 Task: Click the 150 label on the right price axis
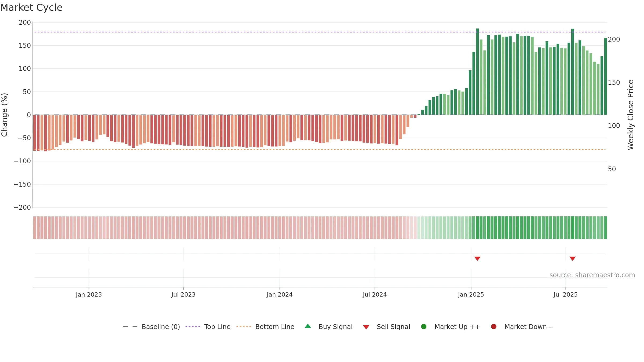[614, 83]
